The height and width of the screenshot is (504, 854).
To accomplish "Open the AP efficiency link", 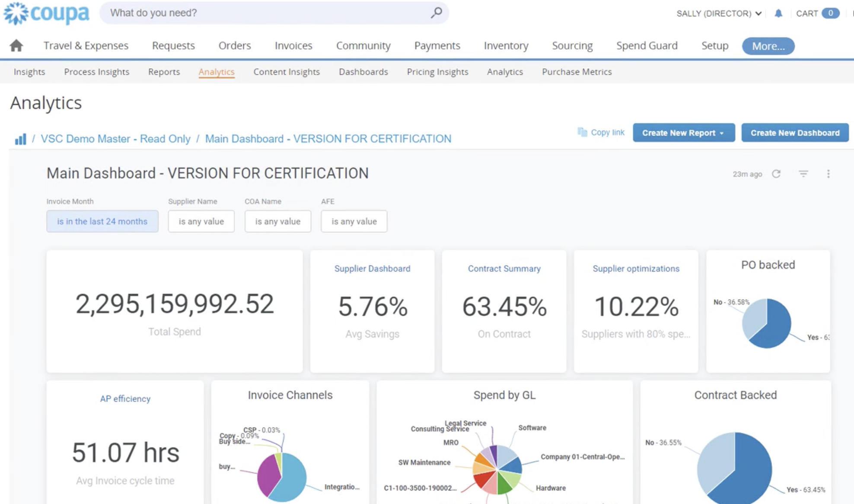I will click(125, 399).
